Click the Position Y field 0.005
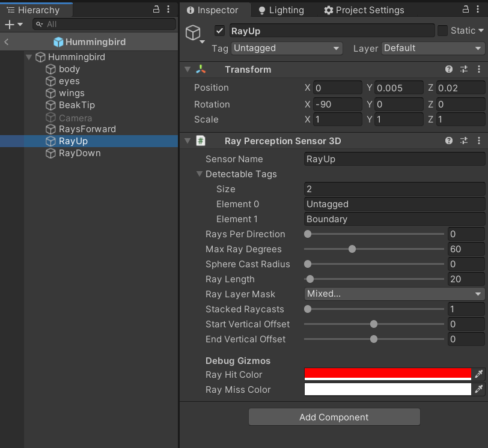This screenshot has height=448, width=488. tap(398, 88)
